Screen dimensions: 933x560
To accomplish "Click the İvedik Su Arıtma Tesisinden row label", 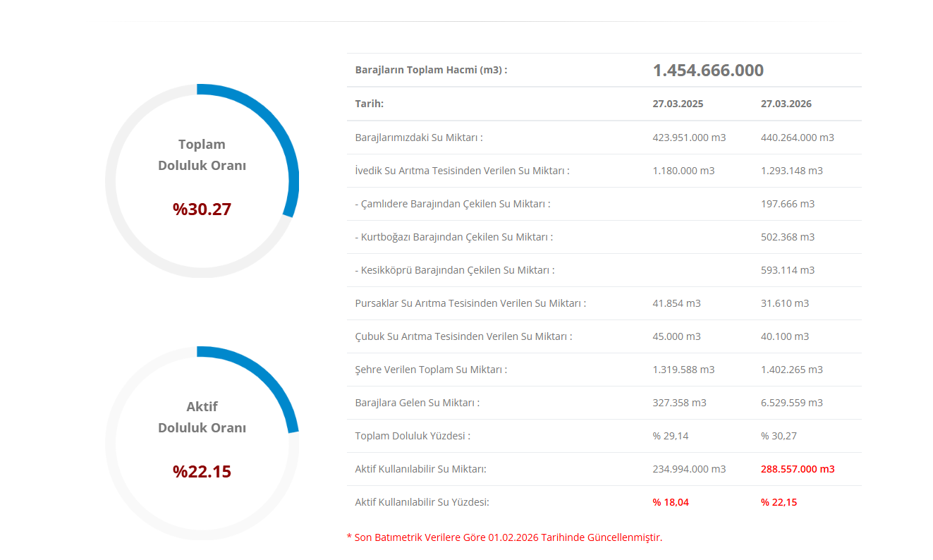I will 462,171.
